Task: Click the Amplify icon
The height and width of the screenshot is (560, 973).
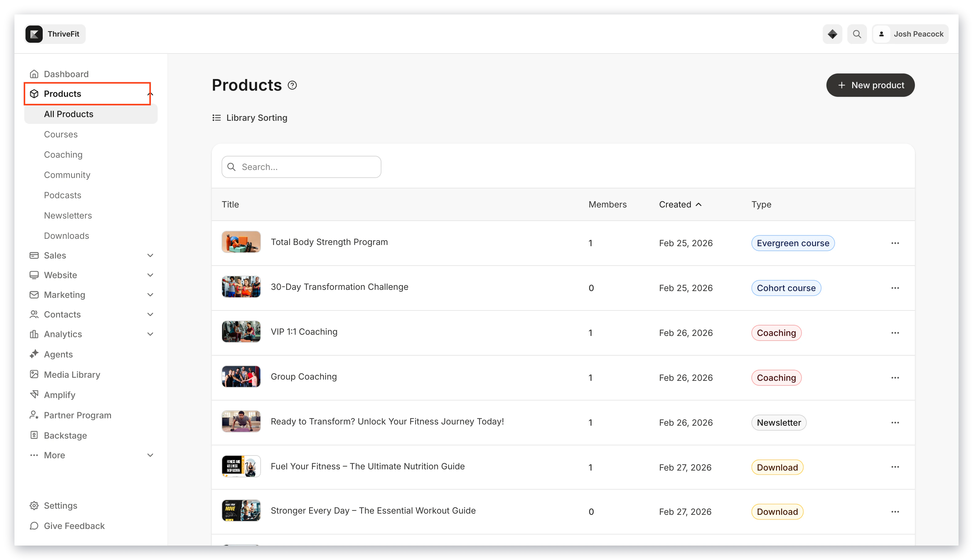Action: (x=34, y=395)
